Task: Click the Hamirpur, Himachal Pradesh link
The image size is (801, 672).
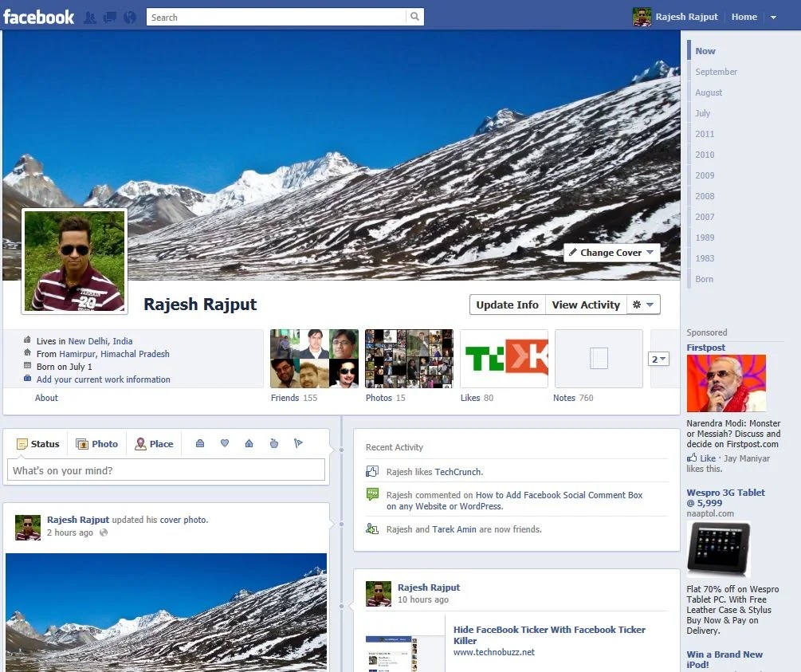Action: (115, 354)
